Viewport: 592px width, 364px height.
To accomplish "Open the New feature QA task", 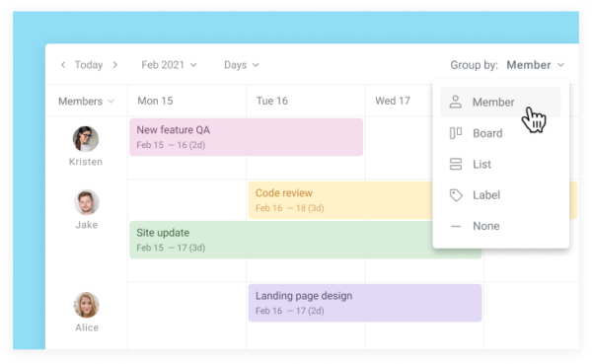I will tap(246, 137).
